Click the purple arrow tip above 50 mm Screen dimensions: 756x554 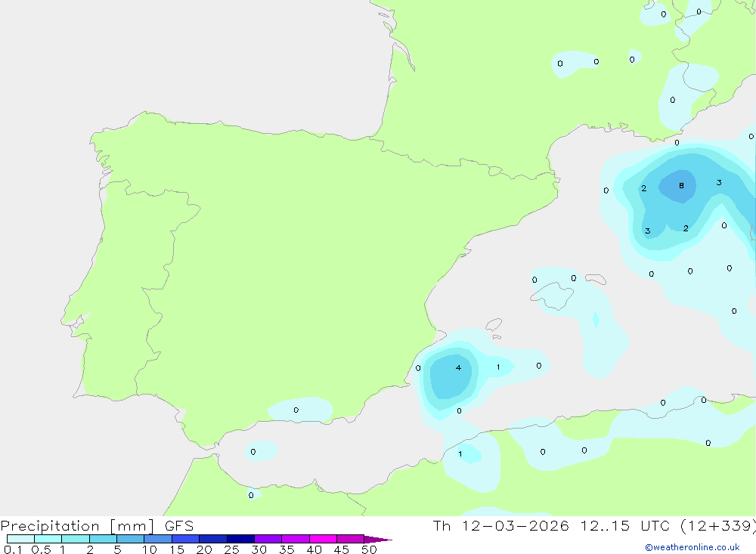coord(377,539)
